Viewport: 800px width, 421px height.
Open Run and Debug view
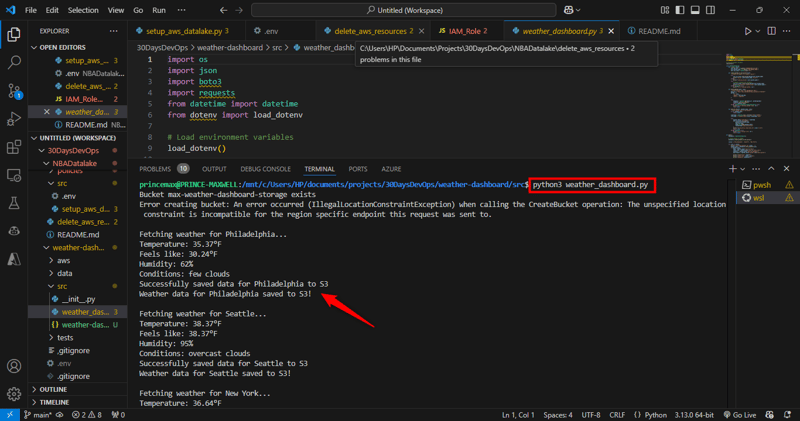pos(14,118)
